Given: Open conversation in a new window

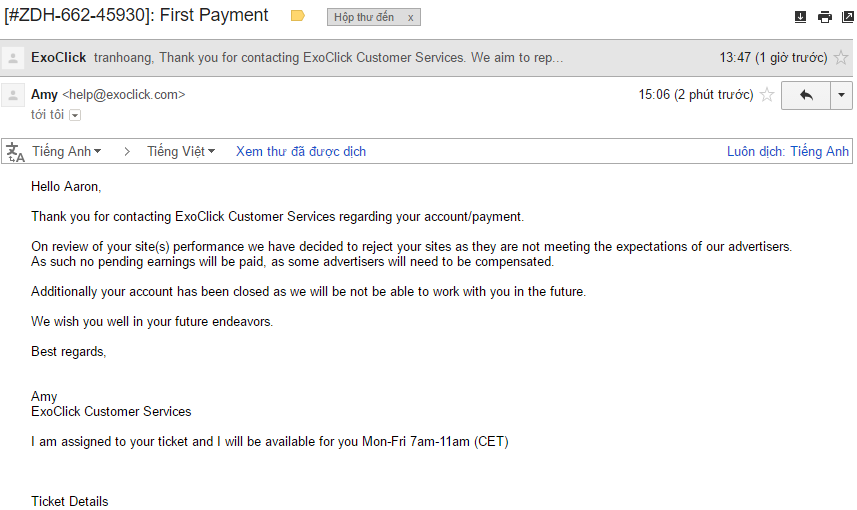Looking at the screenshot, I should [846, 17].
